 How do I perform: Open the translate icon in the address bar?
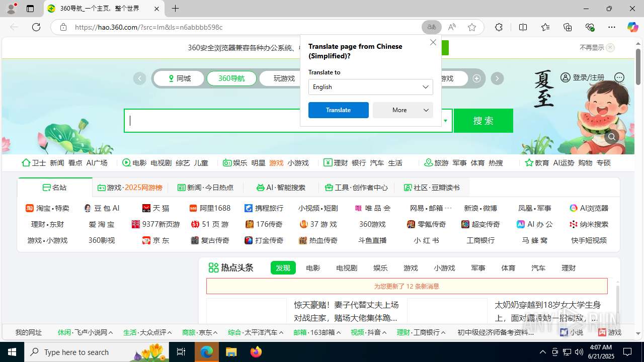coord(432,27)
